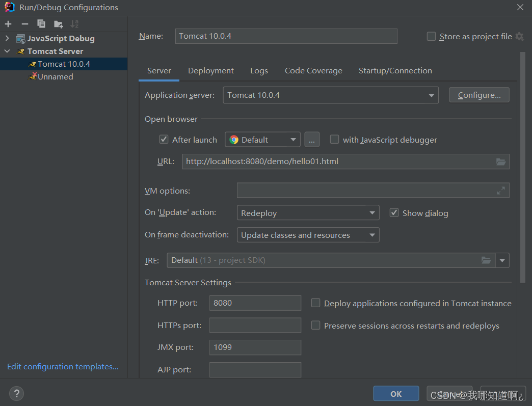532x406 pixels.
Task: Select the Unnamed configuration
Action: click(64, 76)
